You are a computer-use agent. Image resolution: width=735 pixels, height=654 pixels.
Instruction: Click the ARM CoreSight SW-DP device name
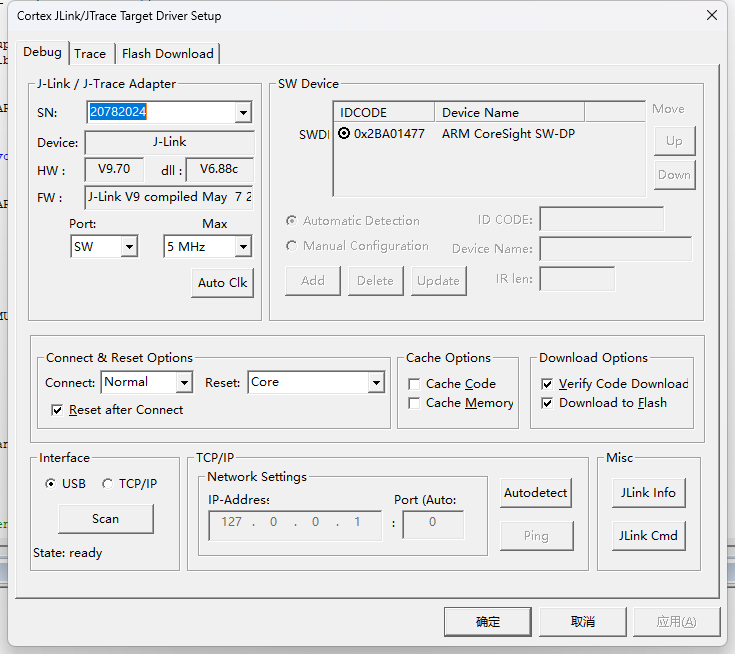[508, 134]
